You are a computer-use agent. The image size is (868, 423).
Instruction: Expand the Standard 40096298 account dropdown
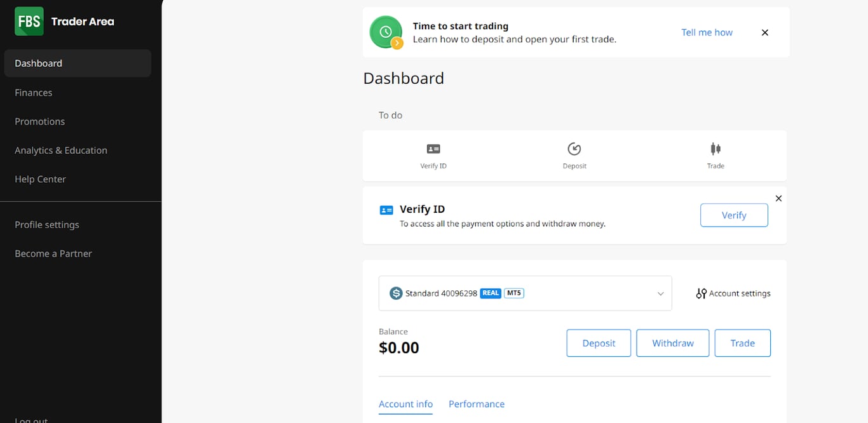(525, 293)
